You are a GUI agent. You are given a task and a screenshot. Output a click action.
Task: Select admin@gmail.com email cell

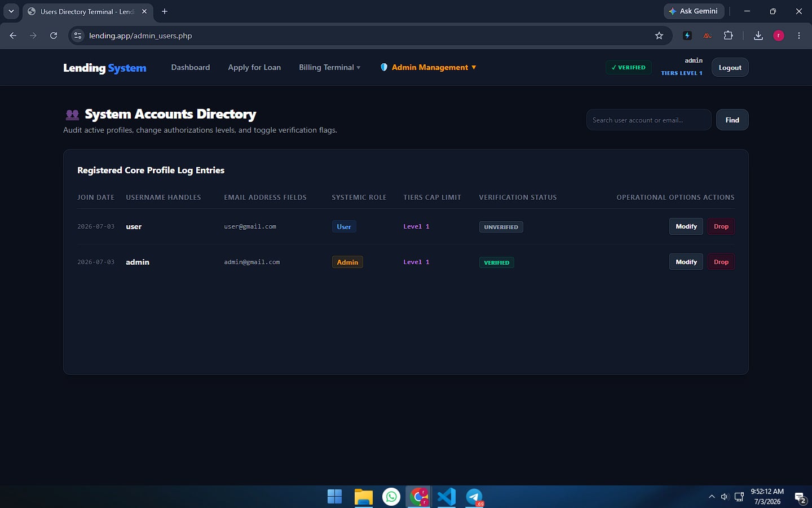(251, 262)
